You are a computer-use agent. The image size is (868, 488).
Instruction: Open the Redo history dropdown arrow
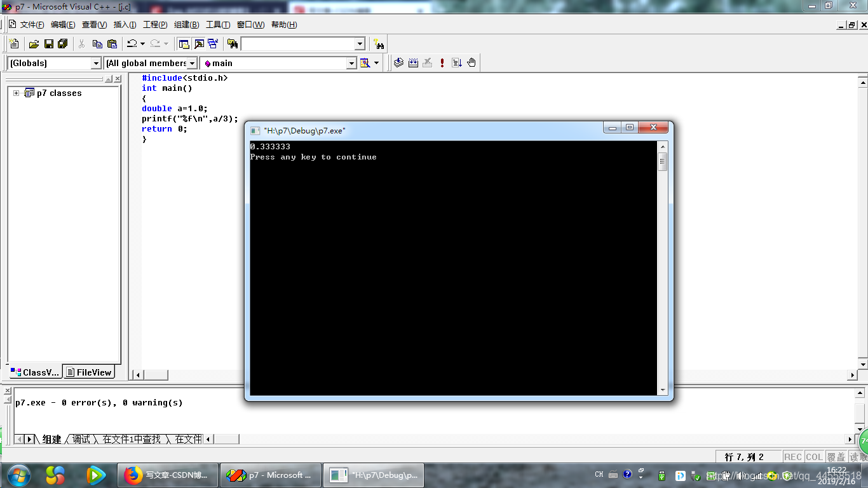click(x=166, y=44)
